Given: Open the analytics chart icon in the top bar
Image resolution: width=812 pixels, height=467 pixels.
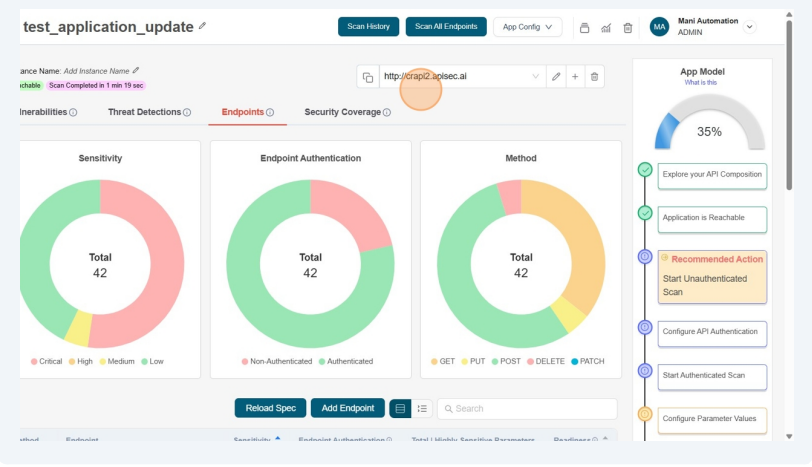Looking at the screenshot, I should pyautogui.click(x=606, y=27).
